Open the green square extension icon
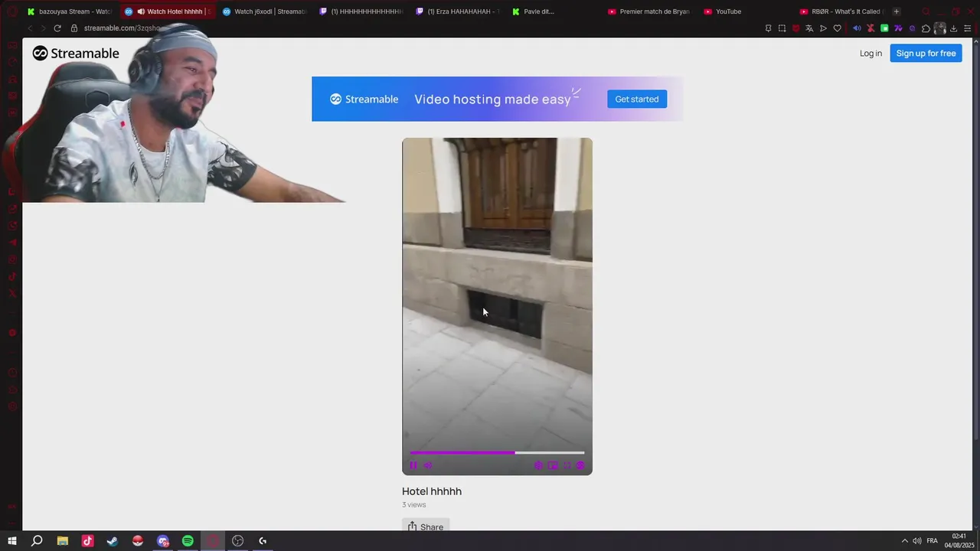Image resolution: width=980 pixels, height=551 pixels. click(x=884, y=28)
